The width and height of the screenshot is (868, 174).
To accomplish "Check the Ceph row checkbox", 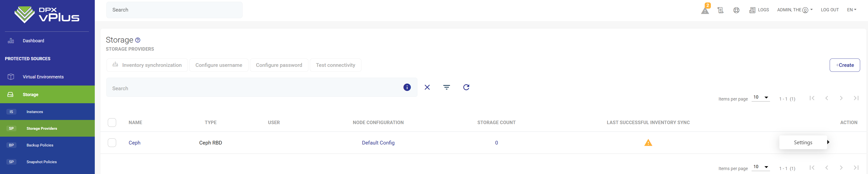I will pyautogui.click(x=112, y=143).
